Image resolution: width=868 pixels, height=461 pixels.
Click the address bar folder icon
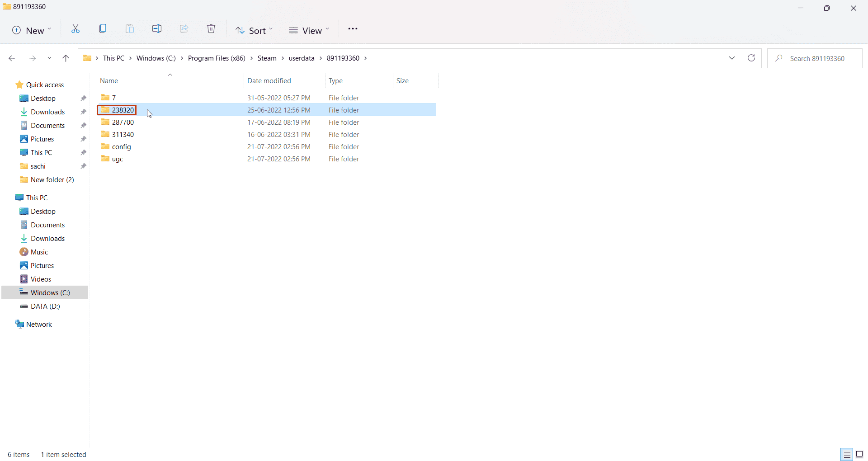[87, 58]
